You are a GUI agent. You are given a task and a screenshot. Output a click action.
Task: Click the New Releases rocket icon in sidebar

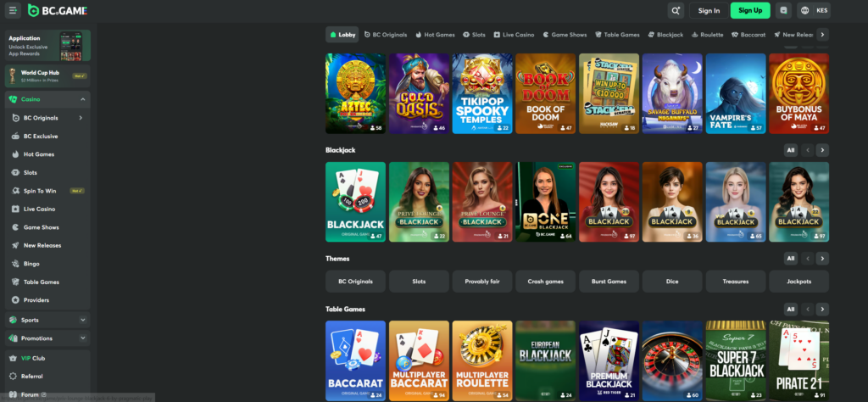[x=15, y=245]
